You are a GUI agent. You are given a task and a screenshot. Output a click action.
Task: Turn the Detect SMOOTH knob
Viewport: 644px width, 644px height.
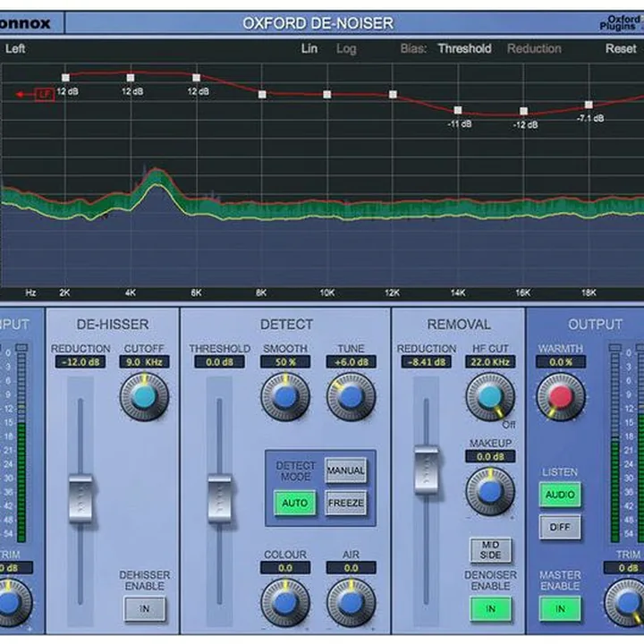[285, 397]
